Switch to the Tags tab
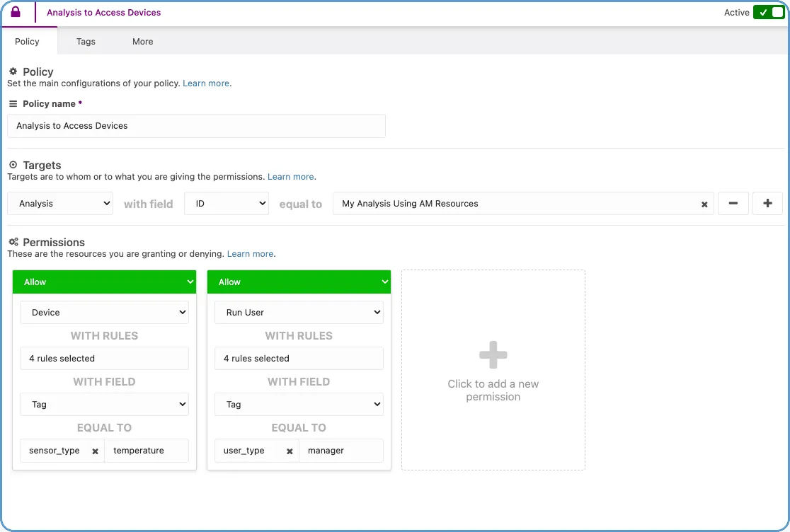Image resolution: width=790 pixels, height=532 pixels. 86,42
